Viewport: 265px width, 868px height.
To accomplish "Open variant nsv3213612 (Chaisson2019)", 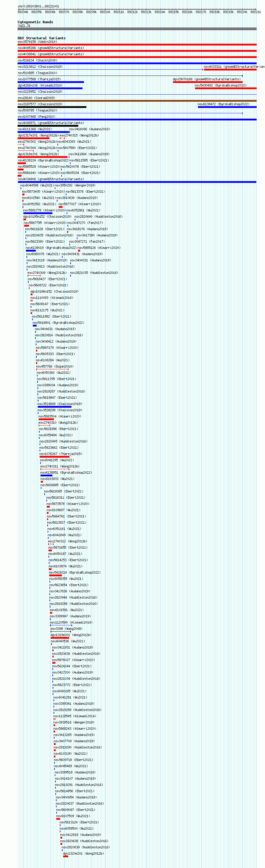I will (40, 67).
